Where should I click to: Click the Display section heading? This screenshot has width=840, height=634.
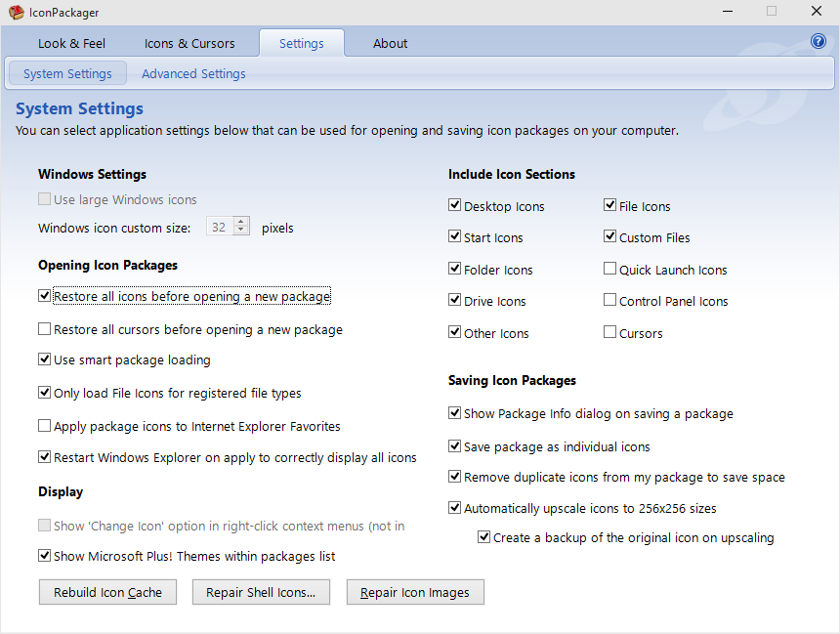[x=61, y=492]
